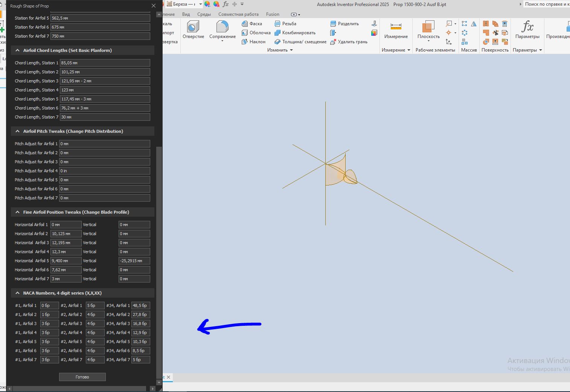The height and width of the screenshot is (392, 570).
Task: Click the Station for Airfoil 6 field
Action: (100, 27)
